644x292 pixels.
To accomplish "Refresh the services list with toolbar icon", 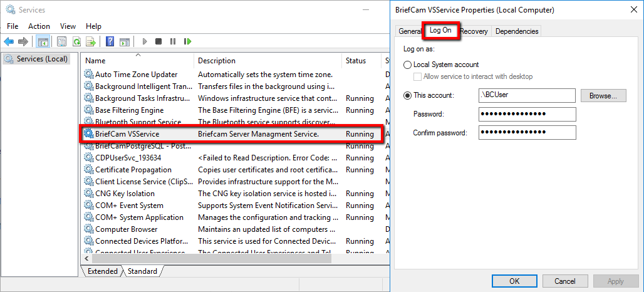I will point(76,41).
